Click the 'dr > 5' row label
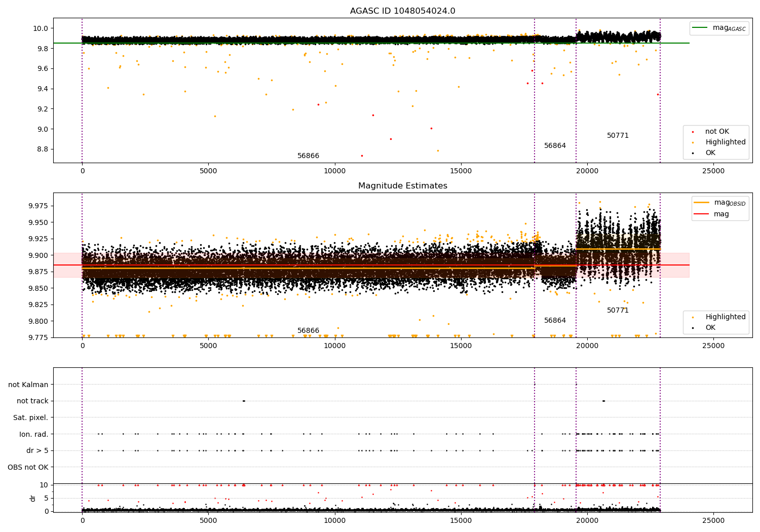Image resolution: width=760 pixels, height=532 pixels. 37,450
